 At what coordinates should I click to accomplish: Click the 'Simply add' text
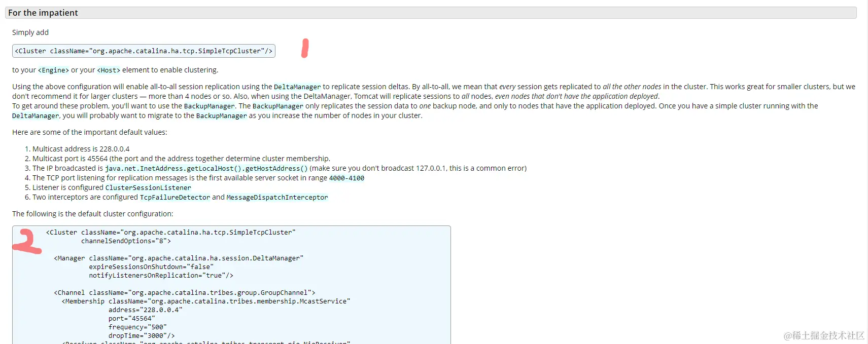[x=30, y=32]
